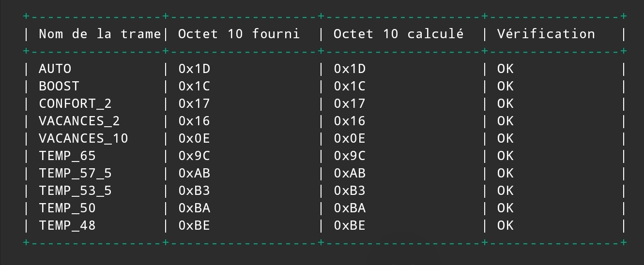Viewport: 644px width, 265px height.
Task: Click the "Octet 10 fourni" column header
Action: tap(239, 34)
